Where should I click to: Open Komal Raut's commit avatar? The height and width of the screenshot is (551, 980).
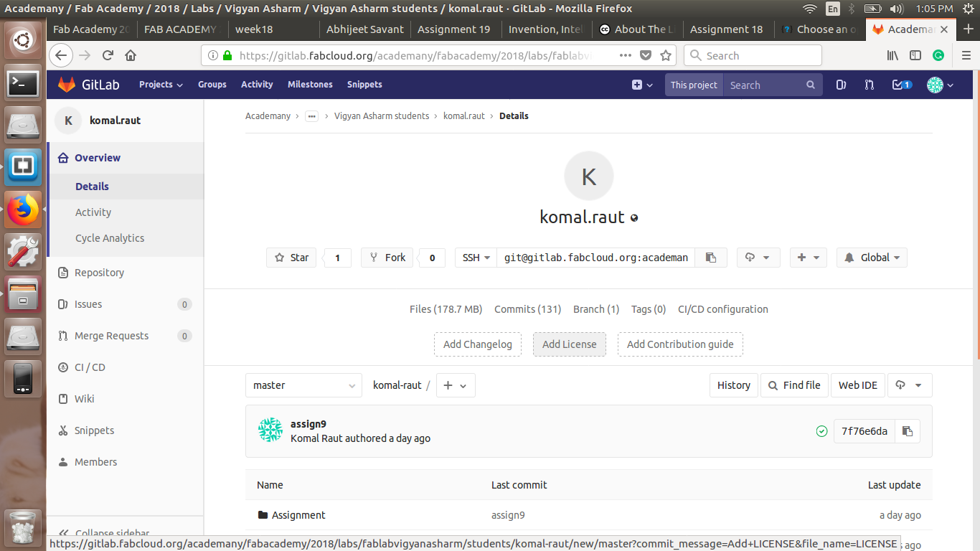pyautogui.click(x=270, y=430)
